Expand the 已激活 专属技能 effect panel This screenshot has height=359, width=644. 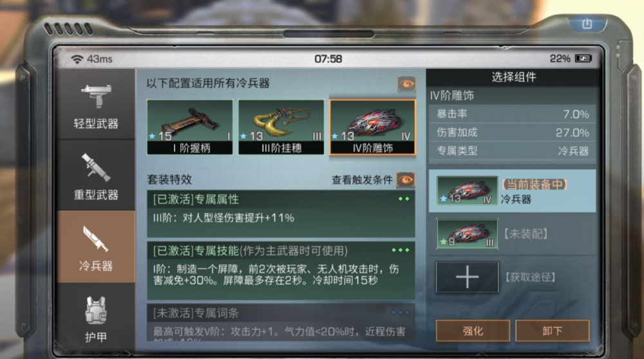pyautogui.click(x=281, y=270)
